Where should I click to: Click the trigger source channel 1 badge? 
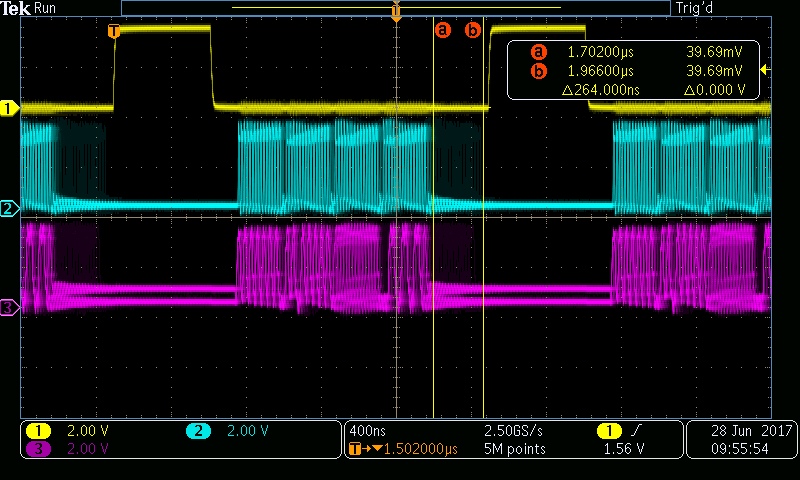[x=609, y=431]
